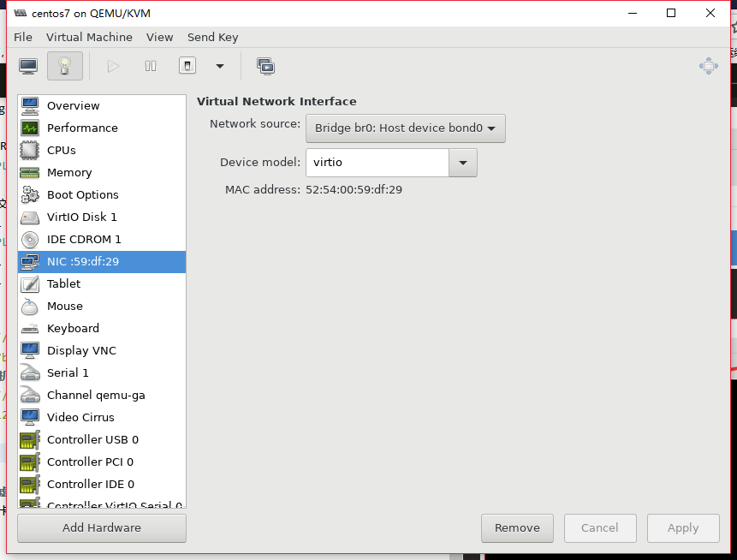Open the Virtual Machine menu
Image resolution: width=737 pixels, height=560 pixels.
click(89, 37)
